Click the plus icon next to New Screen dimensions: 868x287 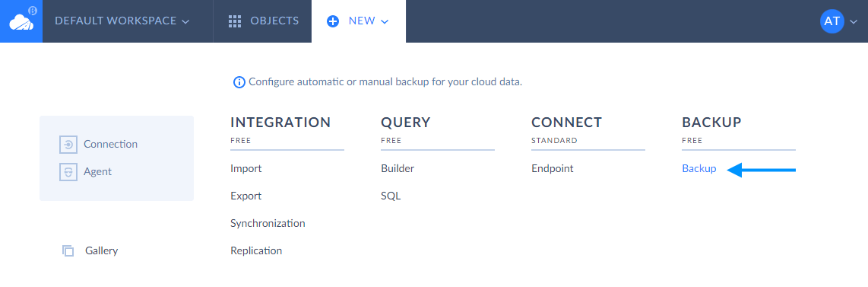pyautogui.click(x=333, y=21)
